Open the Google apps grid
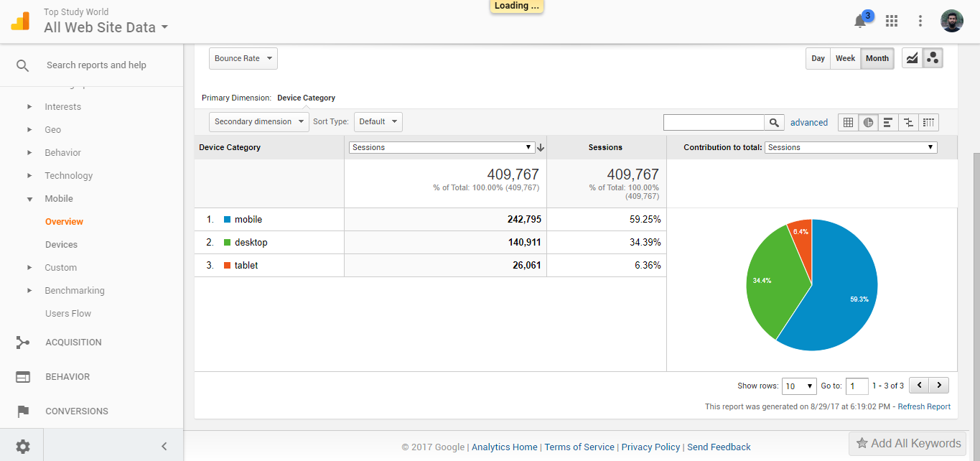The image size is (980, 461). click(x=892, y=22)
